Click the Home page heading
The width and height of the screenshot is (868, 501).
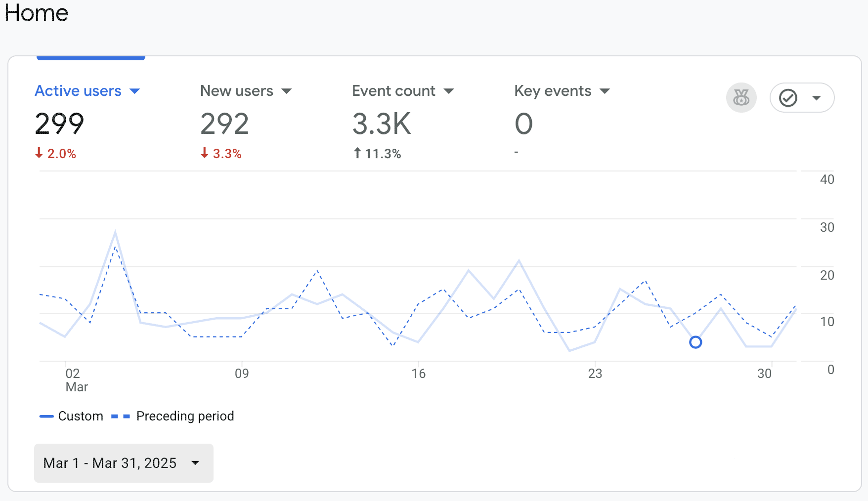37,13
